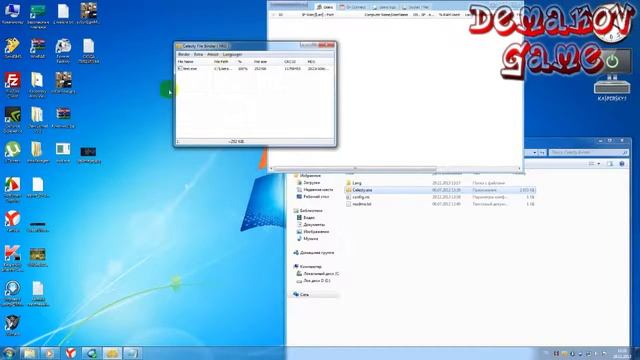Viewport: 640px width, 360px height.
Task: Open Windows Explorer from the taskbar
Action: (29, 353)
